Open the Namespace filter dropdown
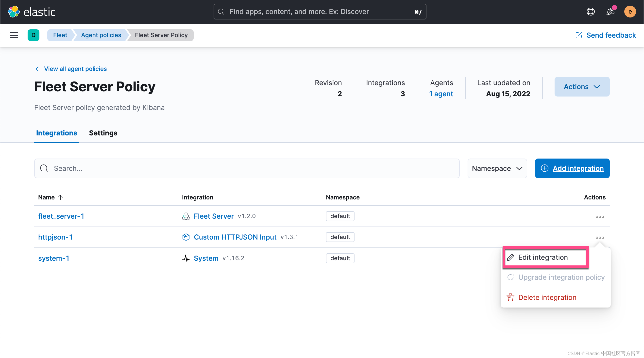644x358 pixels. click(497, 168)
